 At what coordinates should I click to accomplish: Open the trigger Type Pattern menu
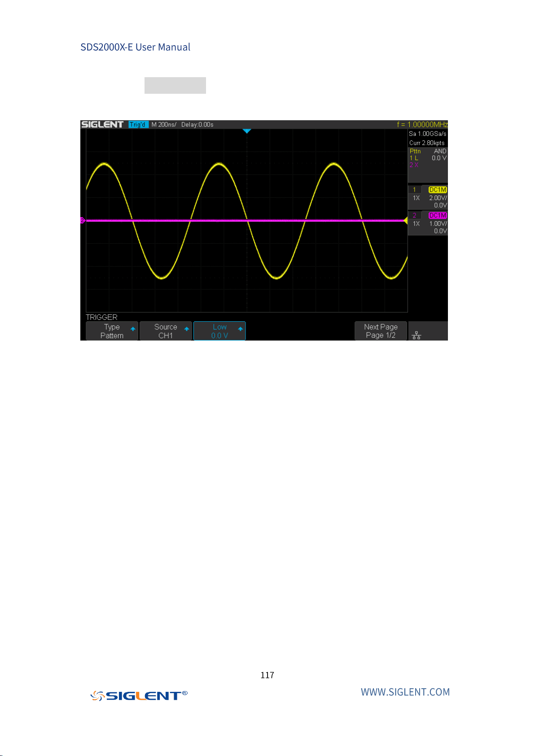[x=112, y=331]
